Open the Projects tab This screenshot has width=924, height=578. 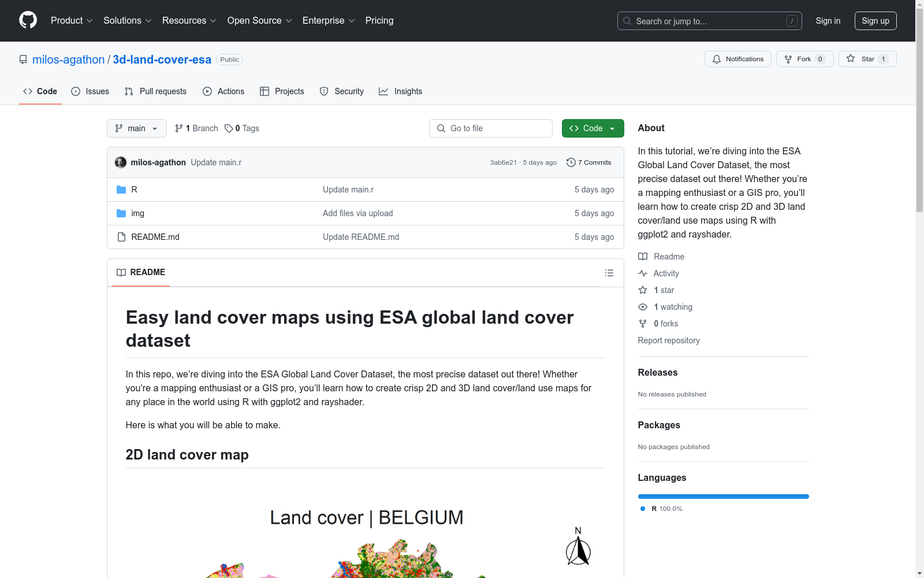pyautogui.click(x=282, y=91)
